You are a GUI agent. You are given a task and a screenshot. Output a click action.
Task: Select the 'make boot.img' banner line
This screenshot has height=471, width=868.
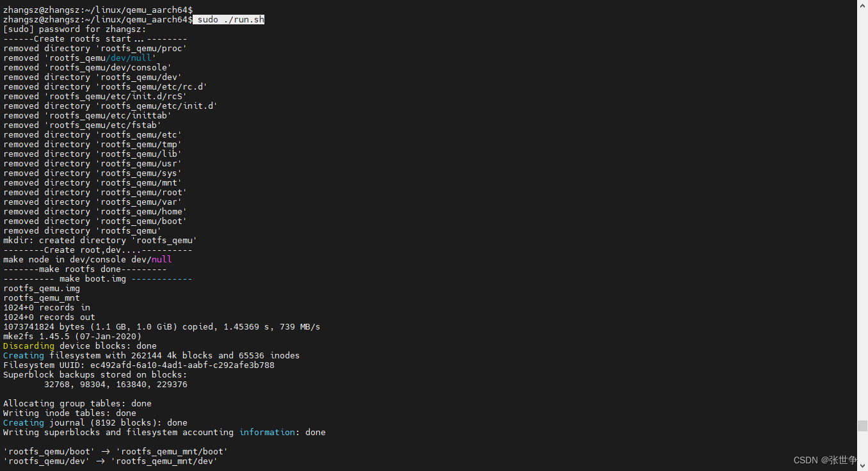pos(98,279)
